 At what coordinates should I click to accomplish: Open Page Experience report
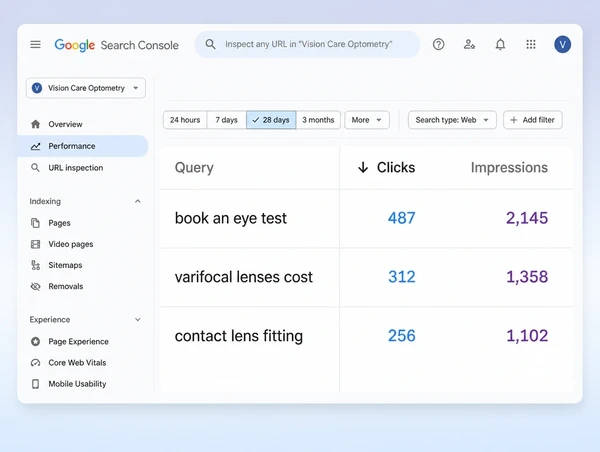[82, 341]
